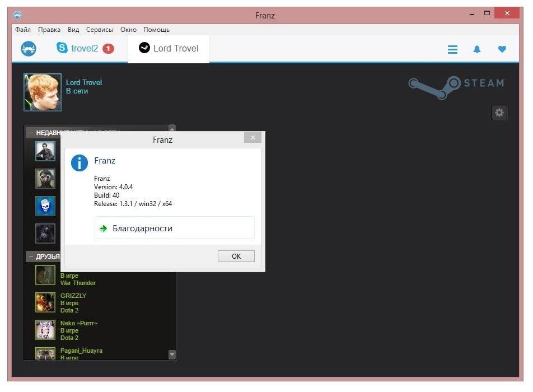Click the Skype icon on trovel2 tab
The width and height of the screenshot is (533, 392).
coord(62,48)
